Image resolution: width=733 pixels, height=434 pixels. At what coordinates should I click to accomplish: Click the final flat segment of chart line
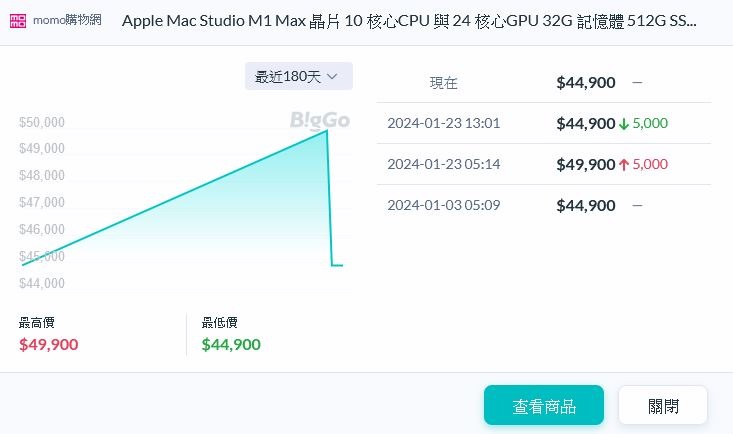337,265
